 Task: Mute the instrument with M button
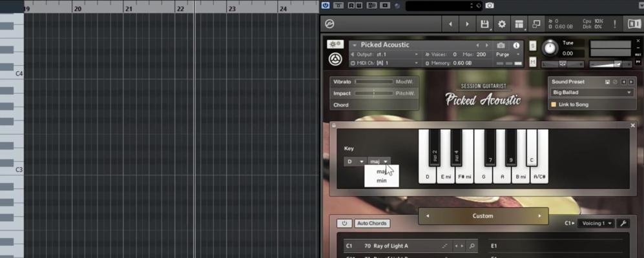coord(533,62)
